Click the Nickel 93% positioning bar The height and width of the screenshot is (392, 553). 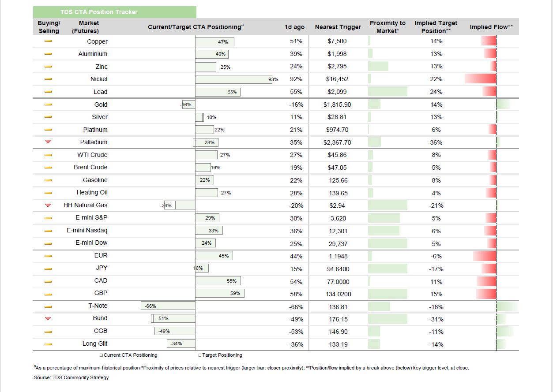click(x=233, y=79)
